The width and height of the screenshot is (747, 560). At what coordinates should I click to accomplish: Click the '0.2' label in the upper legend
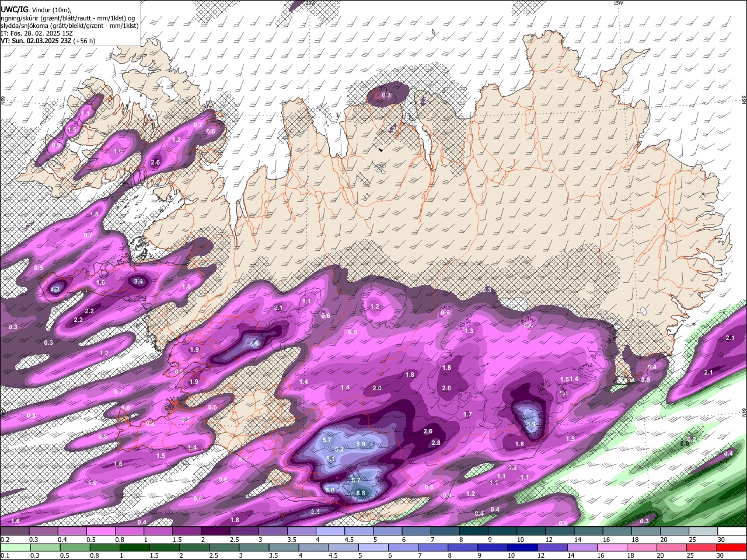5,540
